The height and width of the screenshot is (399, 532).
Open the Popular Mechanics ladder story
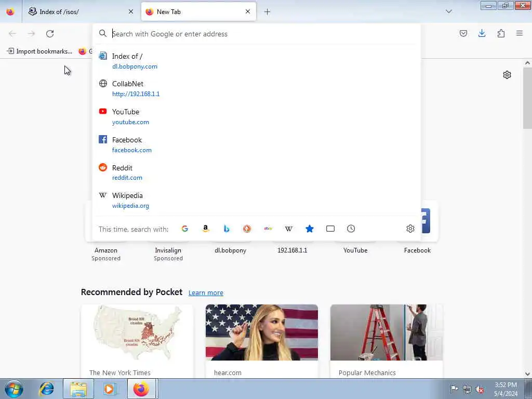[387, 341]
